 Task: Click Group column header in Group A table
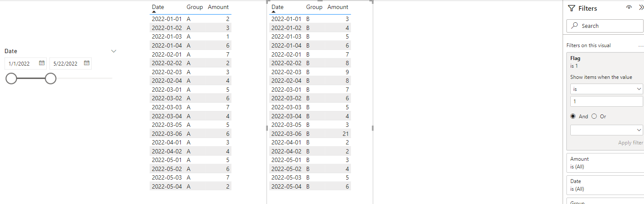pyautogui.click(x=195, y=7)
